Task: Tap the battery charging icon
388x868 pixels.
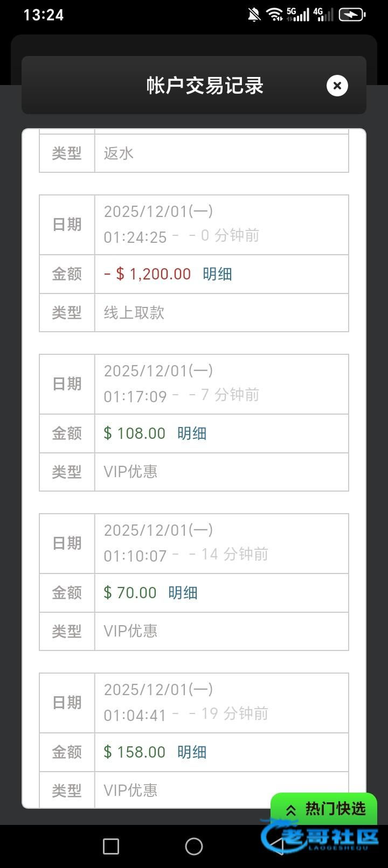Action: coord(352,15)
